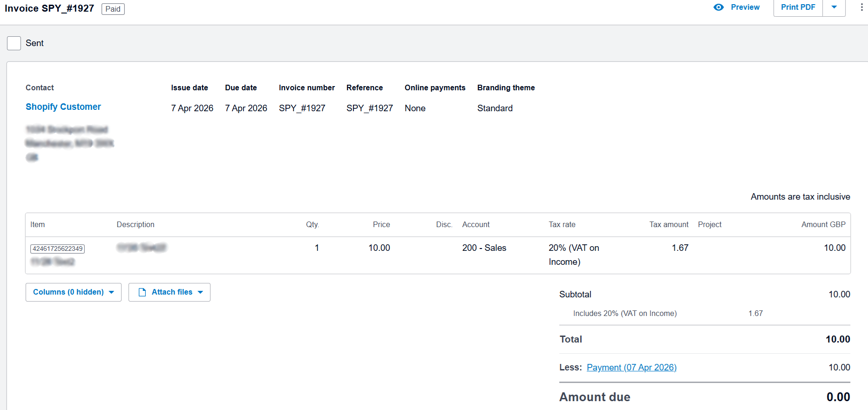Open the three-dot more options menu
The image size is (868, 410).
tap(861, 7)
